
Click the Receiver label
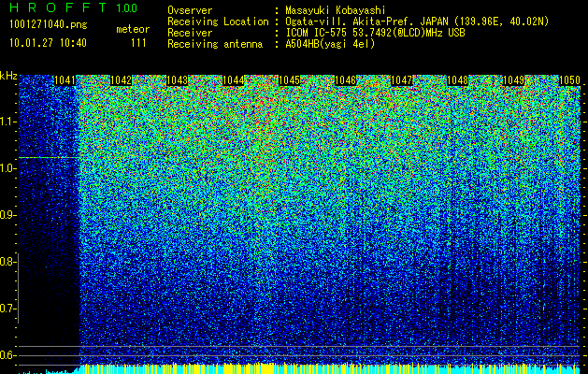tap(190, 33)
